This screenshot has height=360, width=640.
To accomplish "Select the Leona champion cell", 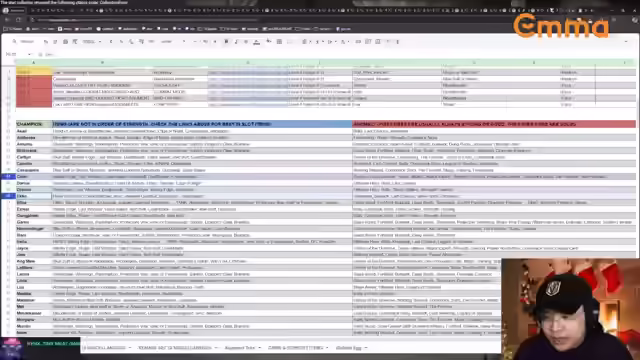I will coord(34,274).
